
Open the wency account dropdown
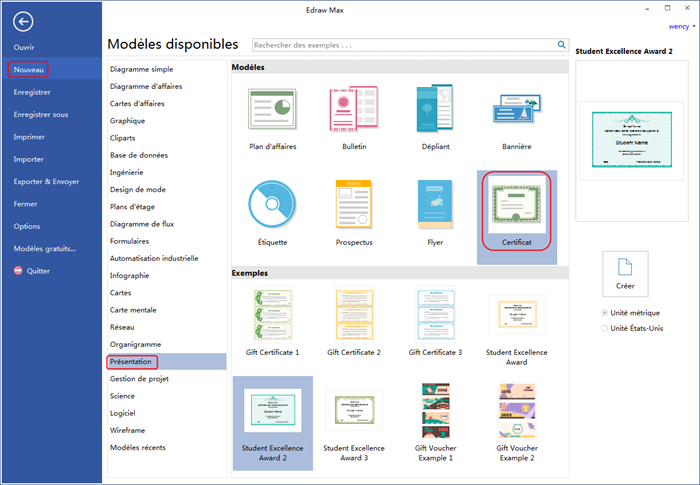(x=682, y=27)
